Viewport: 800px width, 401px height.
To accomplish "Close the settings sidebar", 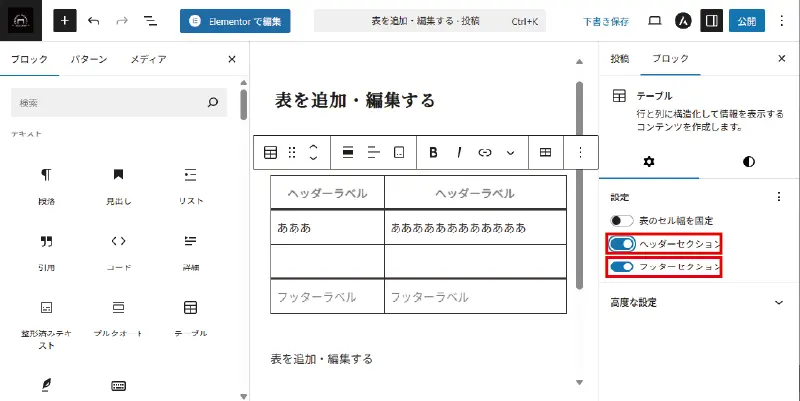I will click(x=782, y=59).
